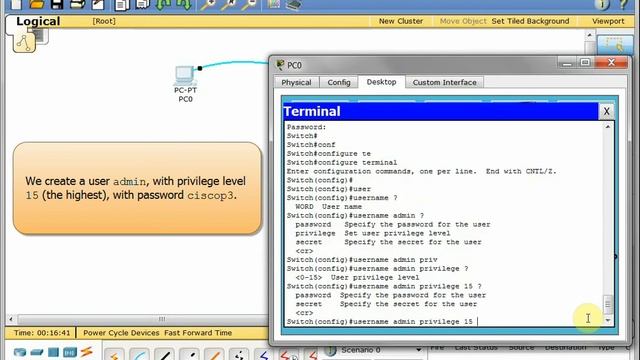The image size is (640, 360).
Task: Click Move Object on the yellow bar
Action: 463,21
